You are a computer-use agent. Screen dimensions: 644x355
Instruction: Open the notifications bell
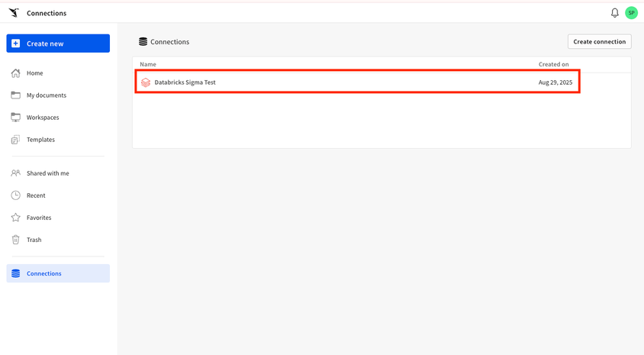point(615,13)
